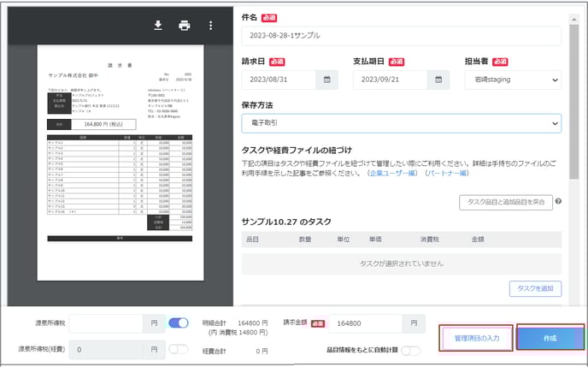
Task: Click the 単価 column header
Action: (375, 240)
